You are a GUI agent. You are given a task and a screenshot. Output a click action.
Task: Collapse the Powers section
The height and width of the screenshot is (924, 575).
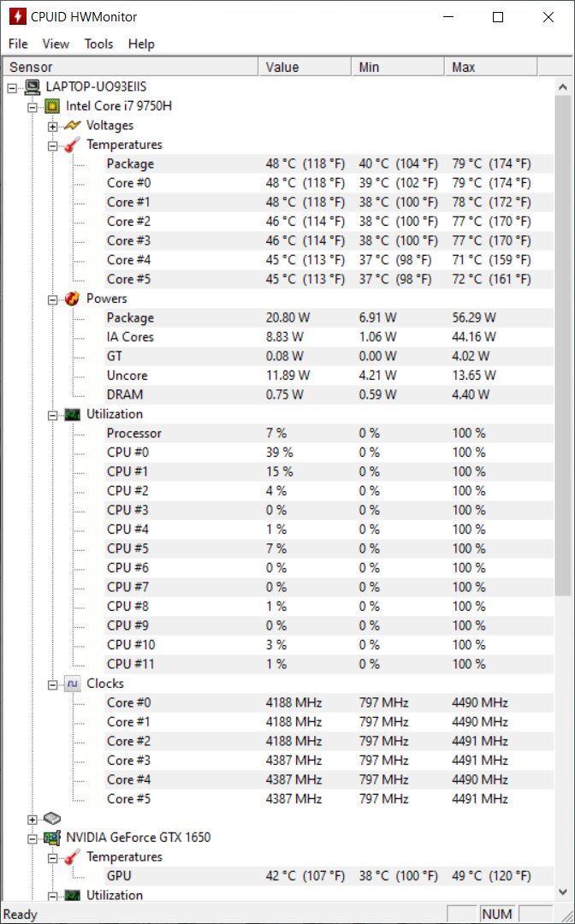pyautogui.click(x=53, y=299)
